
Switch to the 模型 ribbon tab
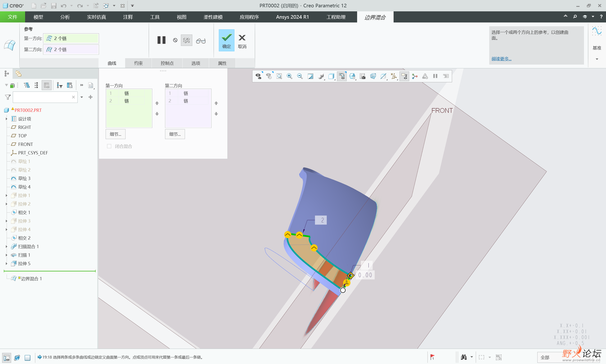[38, 17]
